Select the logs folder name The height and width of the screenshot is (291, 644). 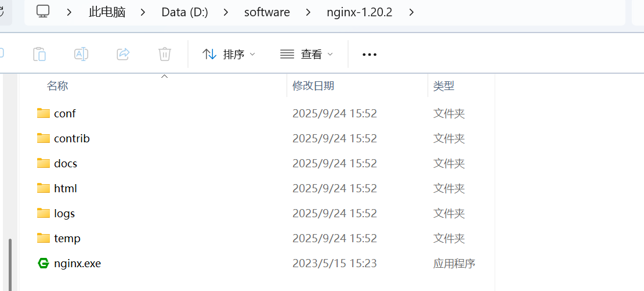point(64,213)
